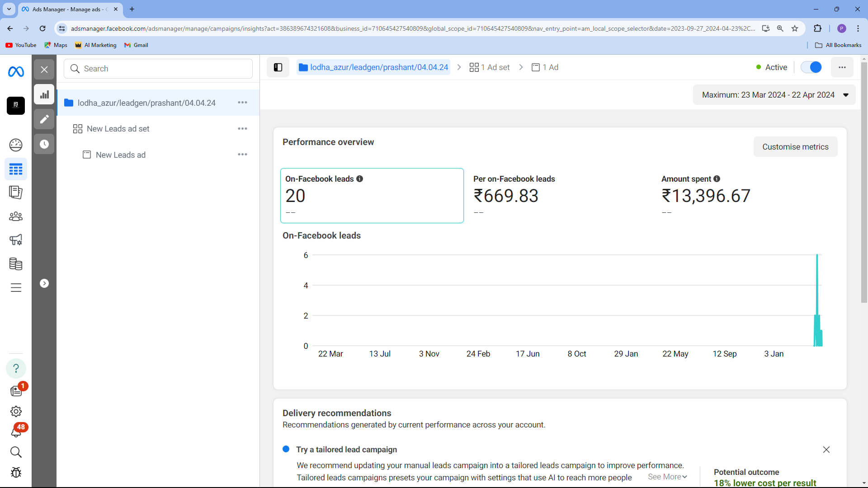Open more options for New Leads ad set
Image resolution: width=868 pixels, height=488 pixels.
(242, 129)
